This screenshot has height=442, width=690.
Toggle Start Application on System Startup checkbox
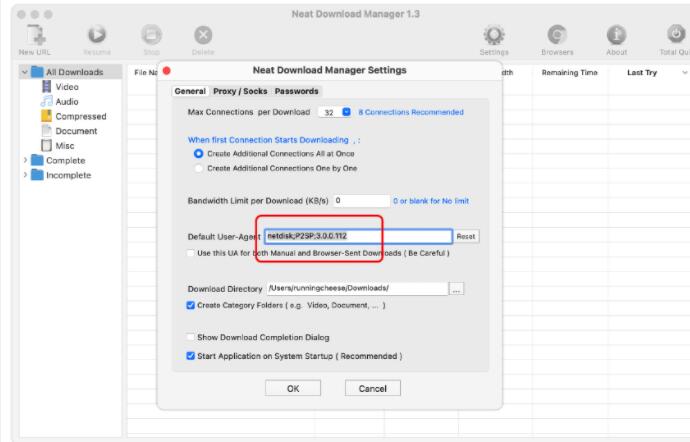pos(191,356)
